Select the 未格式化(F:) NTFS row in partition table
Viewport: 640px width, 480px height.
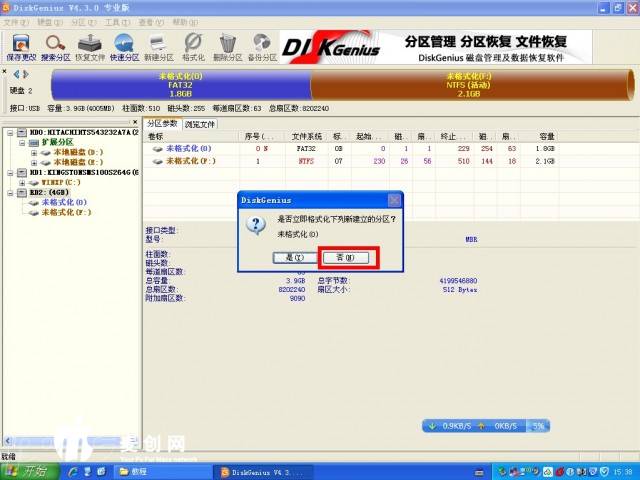(190, 160)
